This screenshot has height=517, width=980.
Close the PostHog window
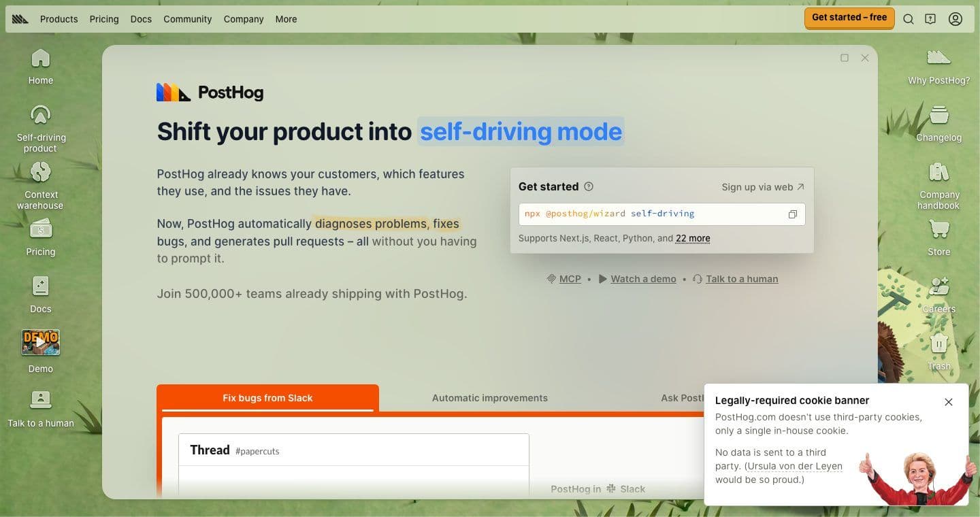click(x=865, y=58)
